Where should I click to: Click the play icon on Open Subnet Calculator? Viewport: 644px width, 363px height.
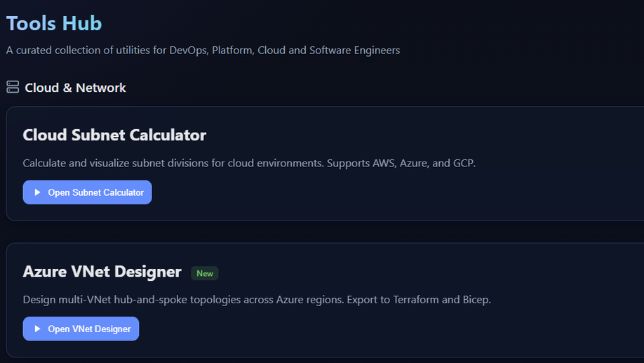pos(38,192)
